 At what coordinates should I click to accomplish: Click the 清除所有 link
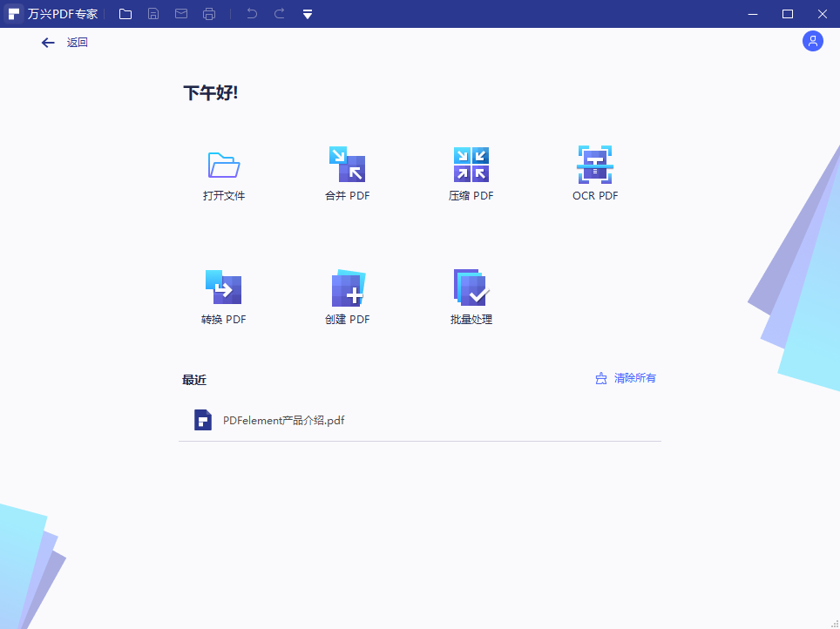[x=633, y=377]
